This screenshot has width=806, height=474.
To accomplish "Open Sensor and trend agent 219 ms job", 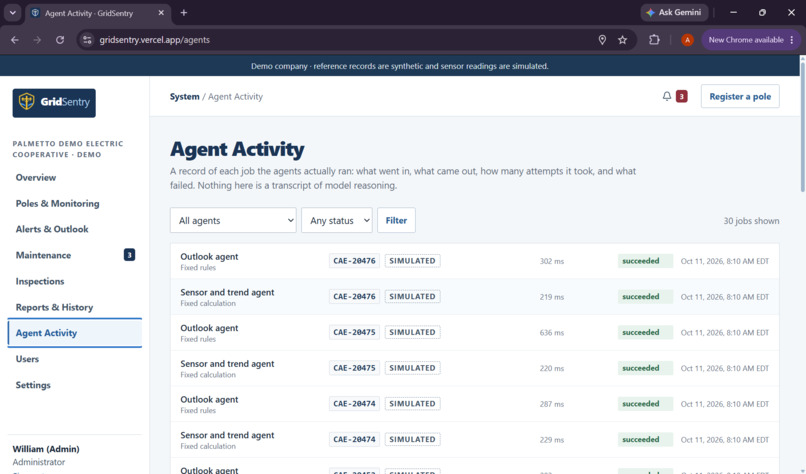I will click(x=474, y=297).
